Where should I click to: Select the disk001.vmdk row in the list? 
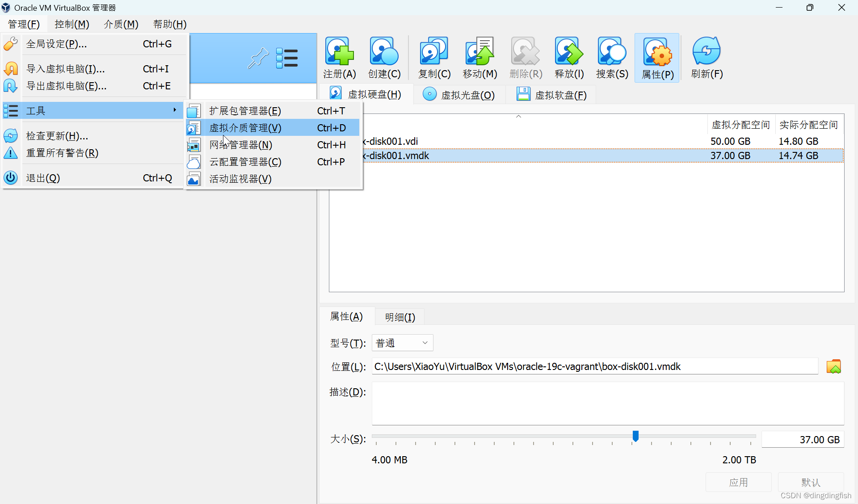586,155
